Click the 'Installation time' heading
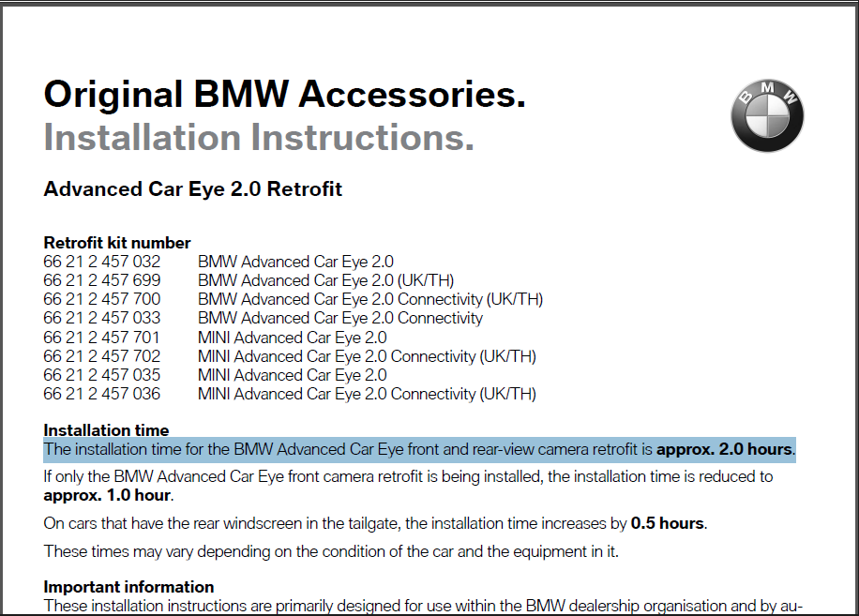The height and width of the screenshot is (616, 859). coord(106,429)
